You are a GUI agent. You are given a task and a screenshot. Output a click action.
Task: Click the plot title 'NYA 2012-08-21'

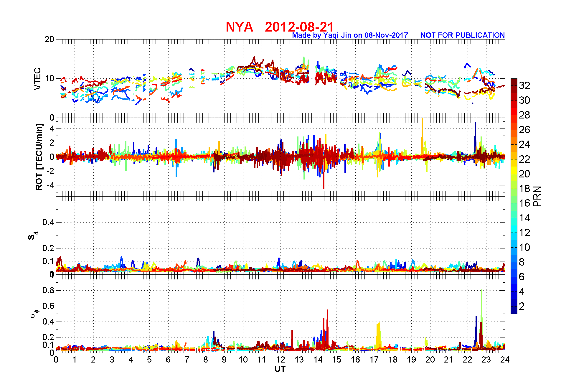pos(280,27)
